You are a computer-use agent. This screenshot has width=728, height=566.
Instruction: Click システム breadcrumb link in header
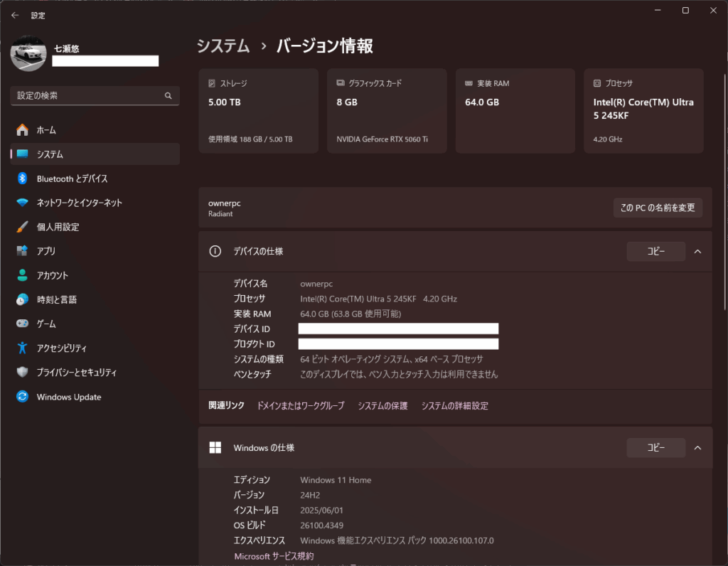[x=223, y=46]
